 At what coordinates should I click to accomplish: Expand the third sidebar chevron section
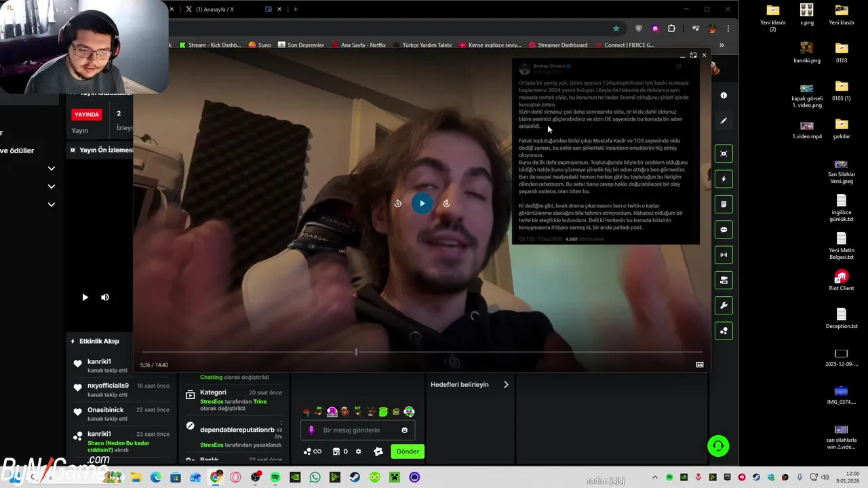[51, 204]
